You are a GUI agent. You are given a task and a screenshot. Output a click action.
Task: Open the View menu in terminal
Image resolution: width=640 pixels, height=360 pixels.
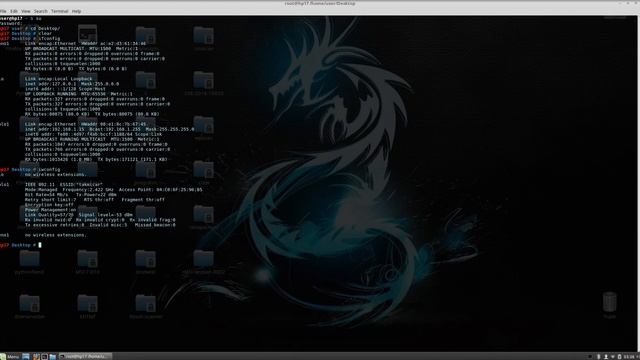click(26, 11)
